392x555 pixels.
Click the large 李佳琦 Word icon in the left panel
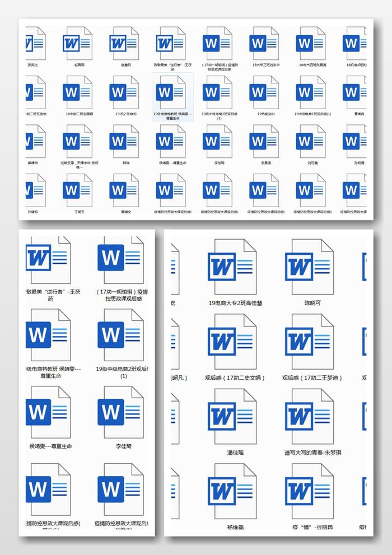tap(120, 412)
